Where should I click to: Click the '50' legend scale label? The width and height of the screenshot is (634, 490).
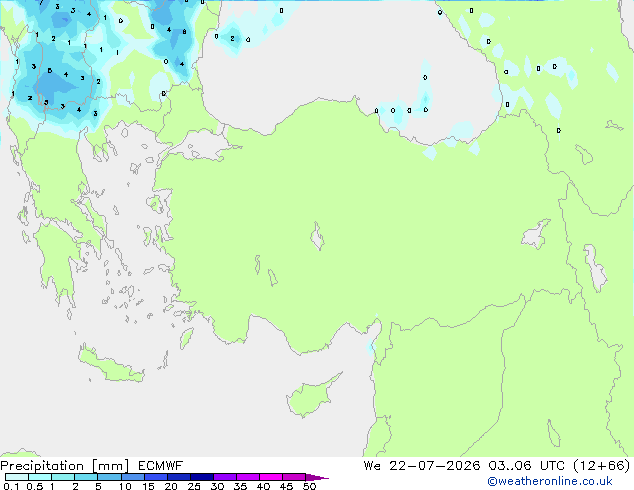(309, 486)
